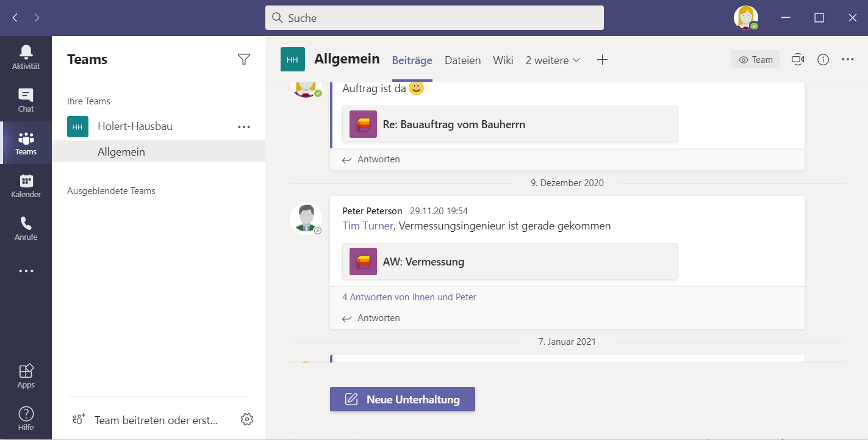
Task: Expand the 2 weitere tabs dropdown
Action: 553,60
